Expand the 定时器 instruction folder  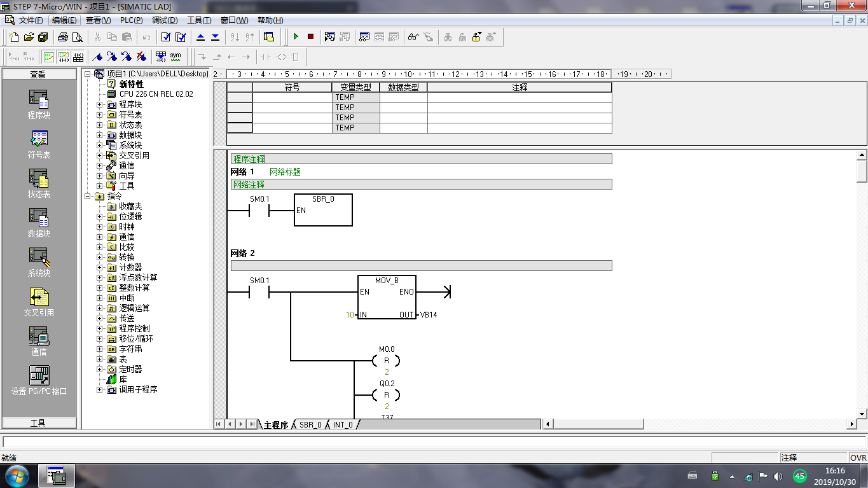coord(99,369)
